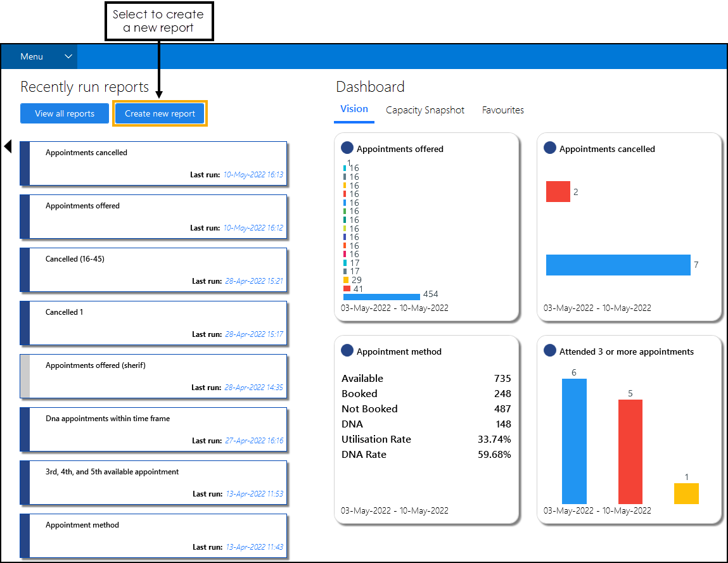Screen dimensions: 728x563
Task: Collapse the reports panel with black arrow
Action: (8, 147)
